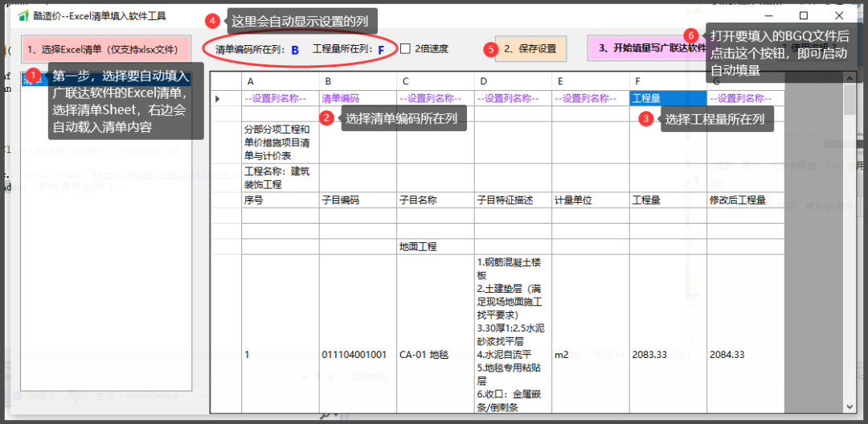Click the red number 4 annotation marker
868x424 pixels.
click(211, 19)
